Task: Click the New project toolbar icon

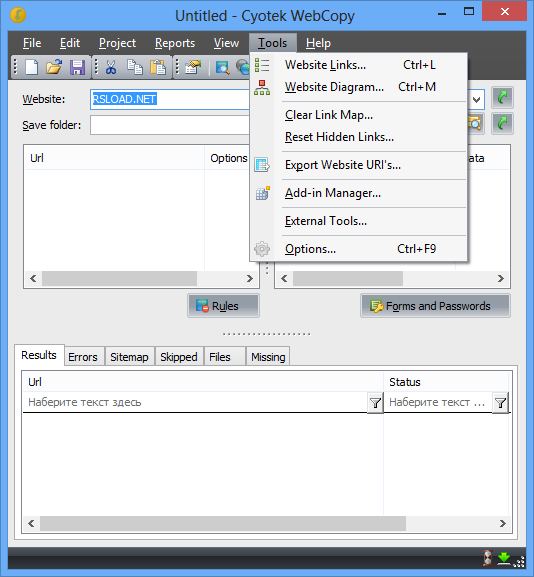Action: click(31, 67)
